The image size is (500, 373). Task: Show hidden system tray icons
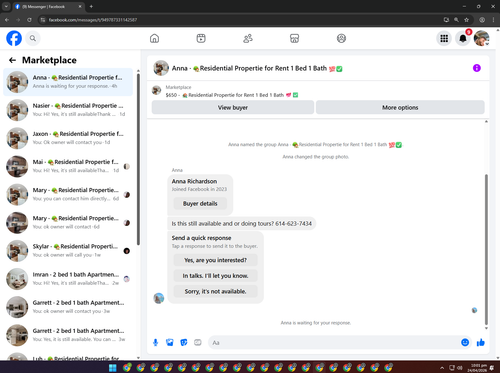442,368
